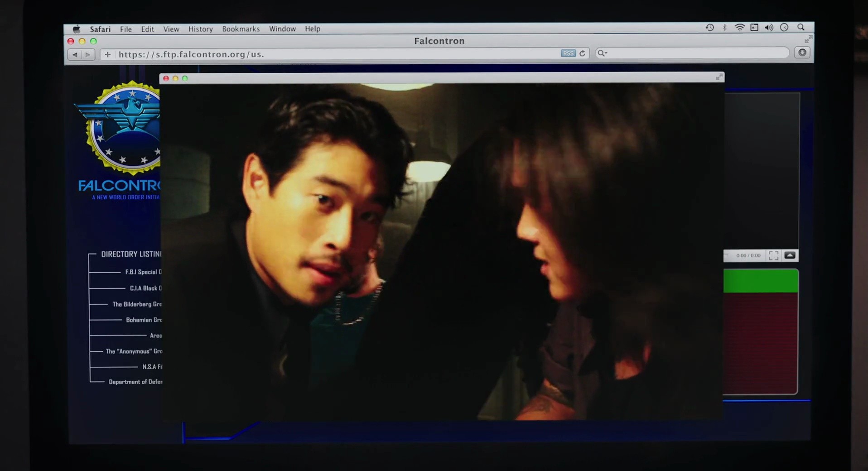
Task: Click the green bar below the player
Action: pos(761,281)
